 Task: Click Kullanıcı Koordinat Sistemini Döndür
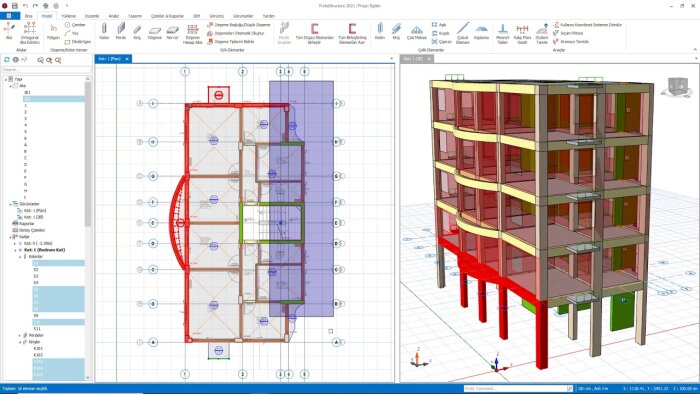click(588, 25)
